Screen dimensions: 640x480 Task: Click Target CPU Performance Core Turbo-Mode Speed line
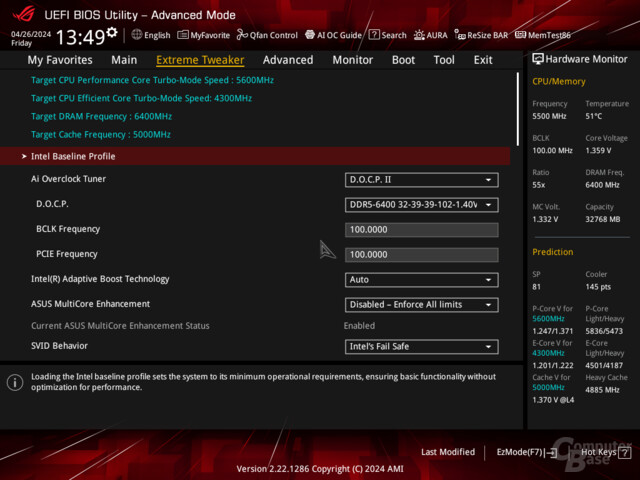tap(152, 80)
